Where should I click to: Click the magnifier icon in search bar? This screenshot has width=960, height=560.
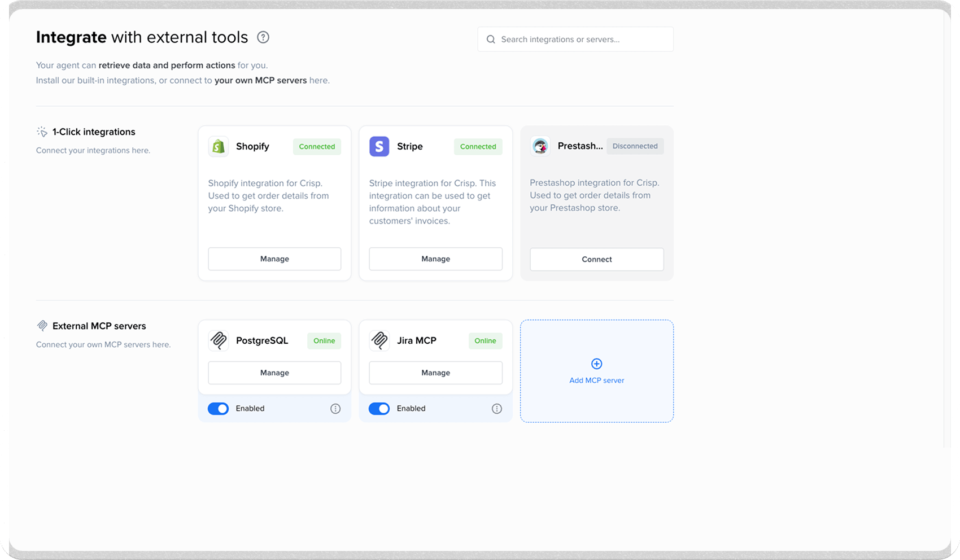pos(491,39)
